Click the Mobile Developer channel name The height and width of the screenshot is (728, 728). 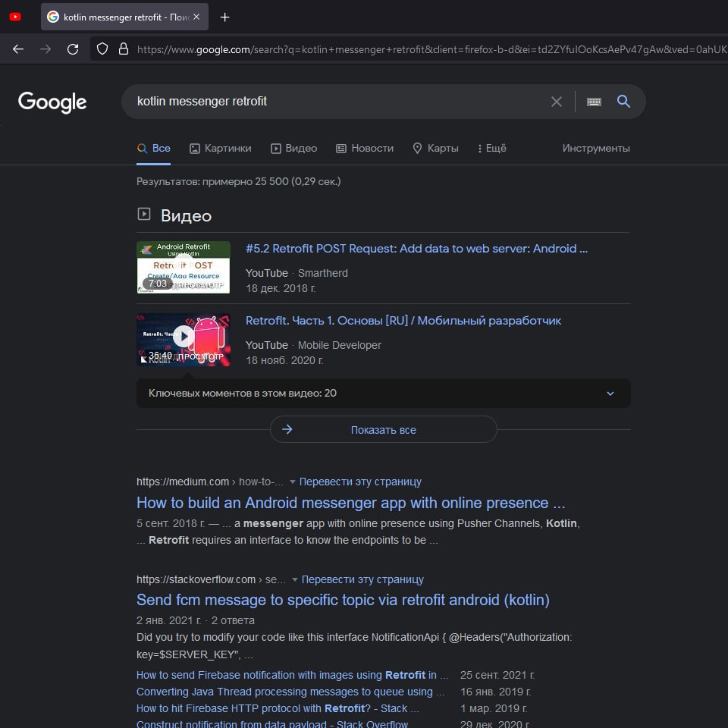pos(340,346)
